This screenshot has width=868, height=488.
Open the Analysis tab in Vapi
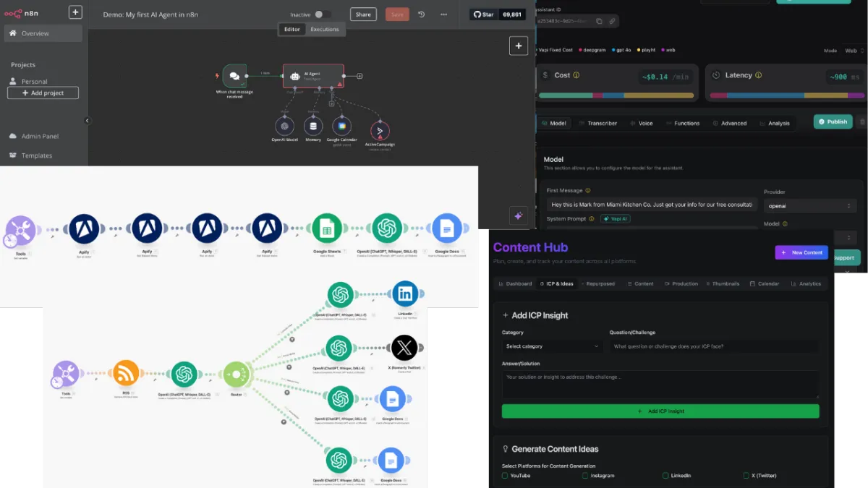click(774, 124)
